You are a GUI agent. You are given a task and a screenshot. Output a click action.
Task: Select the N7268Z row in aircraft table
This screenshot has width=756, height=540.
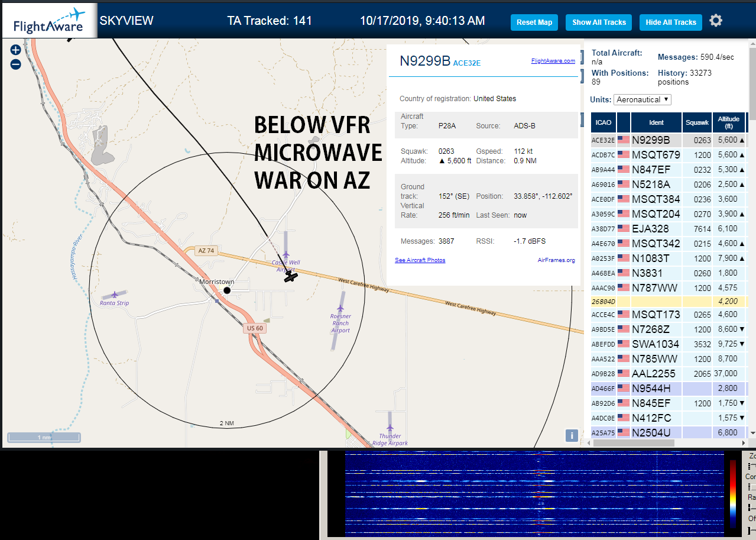[670, 329]
